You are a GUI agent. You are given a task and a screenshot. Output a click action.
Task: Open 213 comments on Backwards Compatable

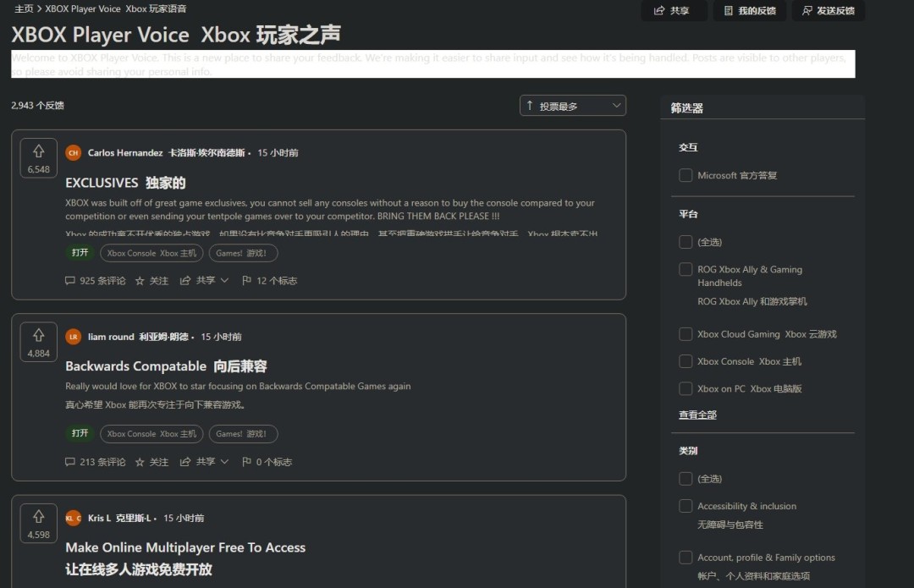(95, 462)
